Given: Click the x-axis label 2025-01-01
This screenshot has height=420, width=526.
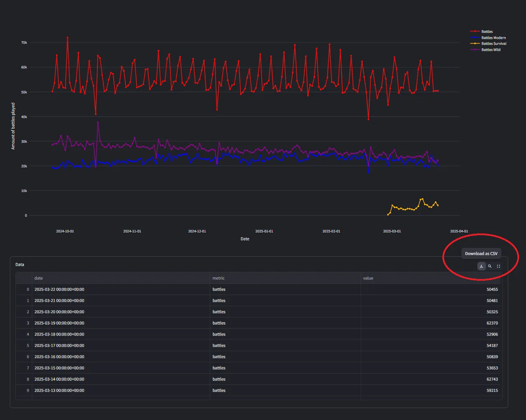Looking at the screenshot, I should (x=264, y=231).
